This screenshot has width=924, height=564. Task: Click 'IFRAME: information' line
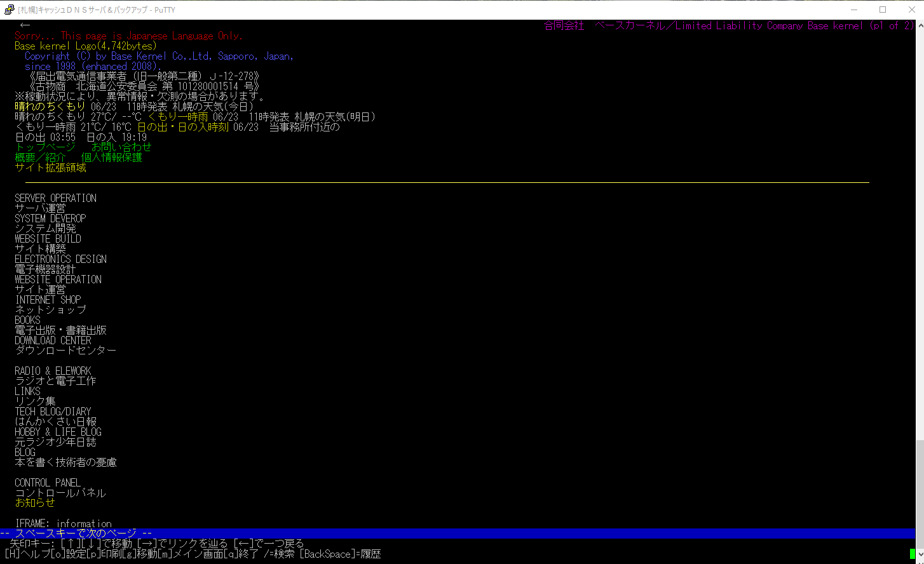pos(64,523)
